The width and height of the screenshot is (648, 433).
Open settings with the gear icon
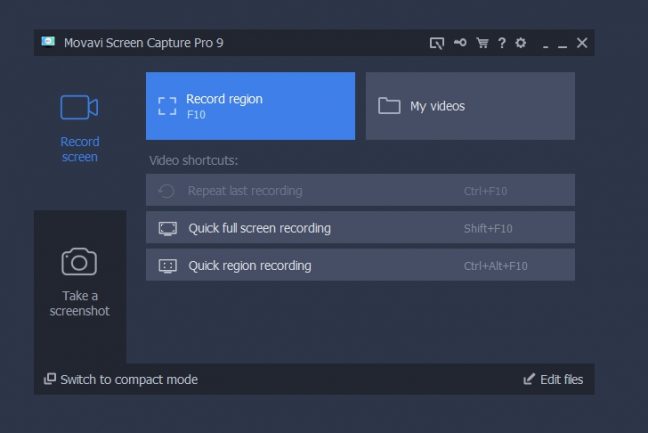[520, 43]
